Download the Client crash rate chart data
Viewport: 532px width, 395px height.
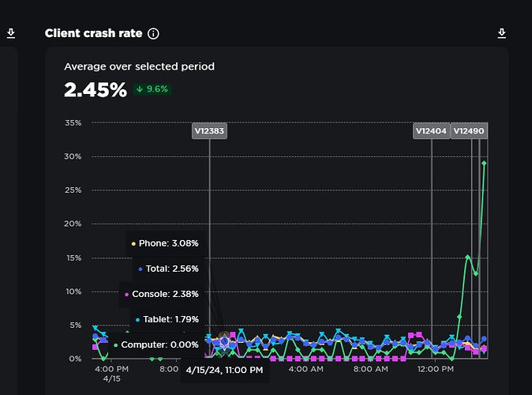(x=502, y=33)
